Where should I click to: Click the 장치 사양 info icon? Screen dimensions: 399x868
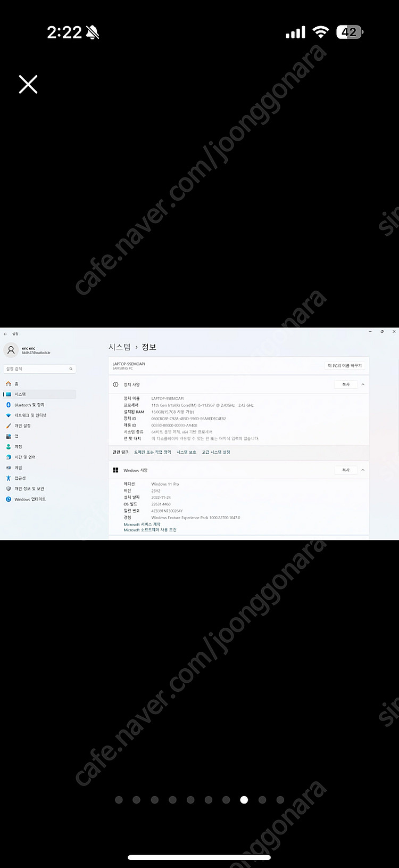(x=115, y=384)
